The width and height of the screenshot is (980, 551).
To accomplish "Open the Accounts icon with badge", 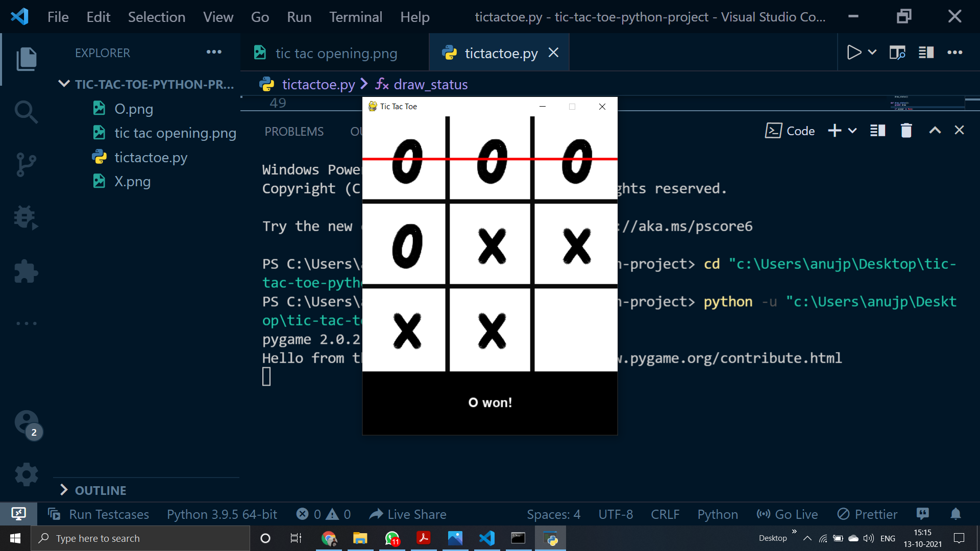I will pyautogui.click(x=26, y=422).
